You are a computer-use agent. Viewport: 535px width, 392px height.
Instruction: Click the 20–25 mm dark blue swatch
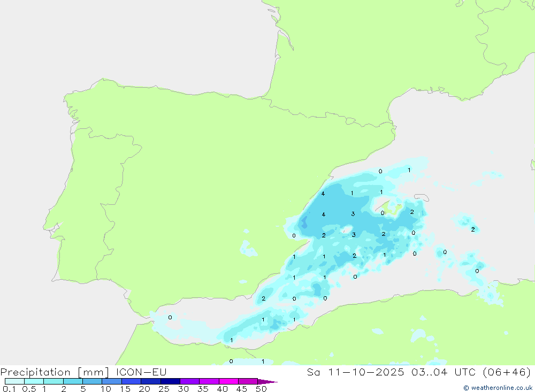click(x=150, y=381)
